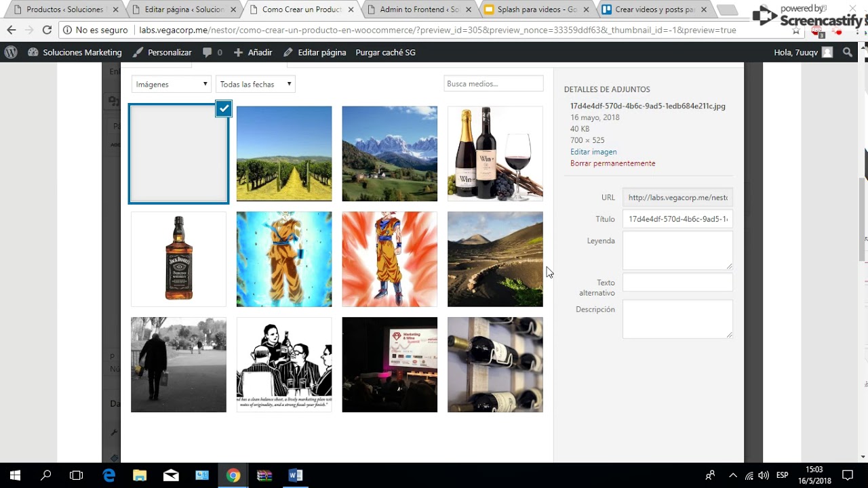868x488 pixels.
Task: Open the Añadir menu
Action: [x=253, y=52]
